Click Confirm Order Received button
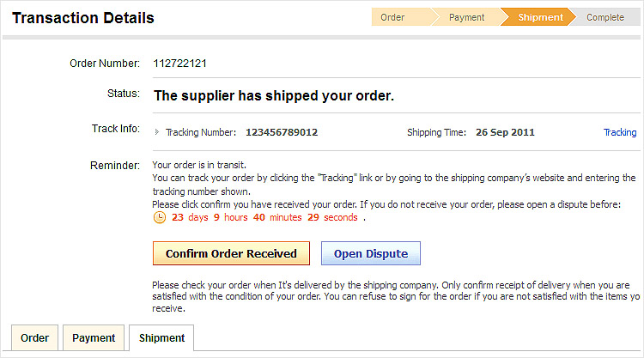 231,253
